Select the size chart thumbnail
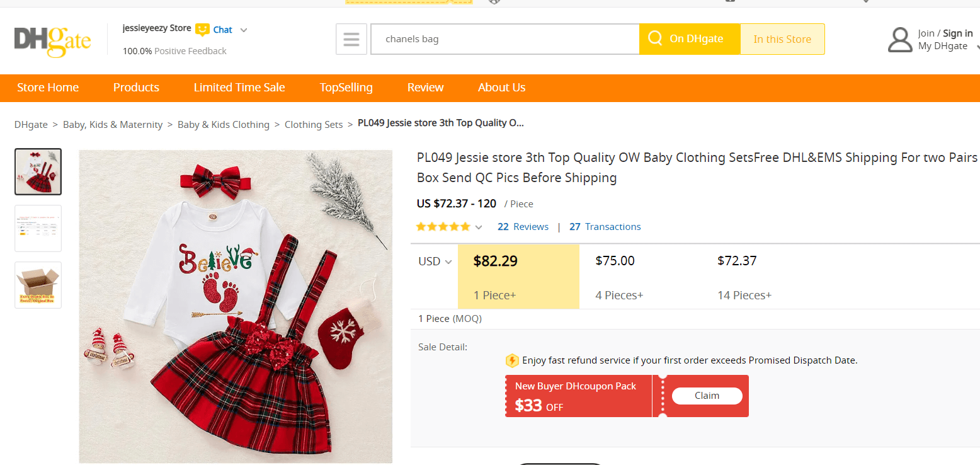The width and height of the screenshot is (980, 465). point(38,228)
